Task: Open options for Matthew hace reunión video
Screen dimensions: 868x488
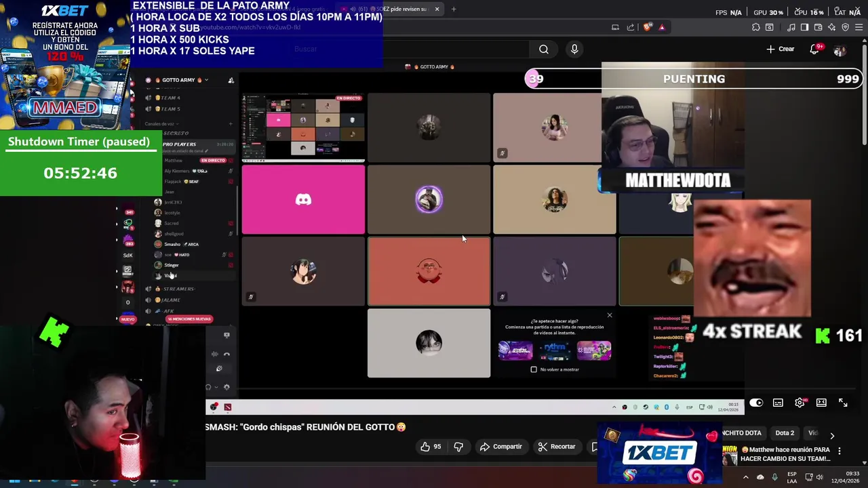Action: 840,451
